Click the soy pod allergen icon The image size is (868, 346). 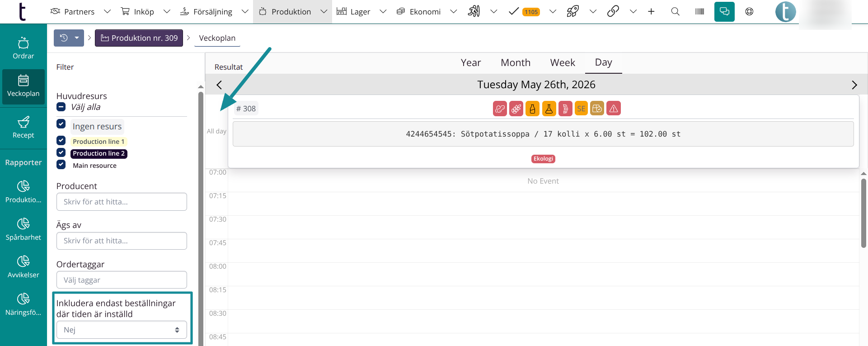(x=565, y=109)
